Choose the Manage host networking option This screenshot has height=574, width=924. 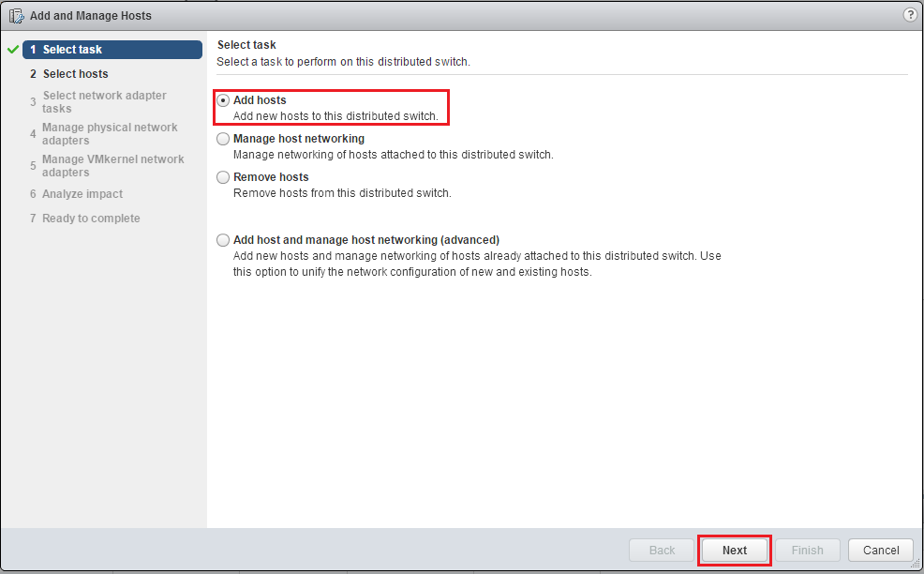pos(223,139)
